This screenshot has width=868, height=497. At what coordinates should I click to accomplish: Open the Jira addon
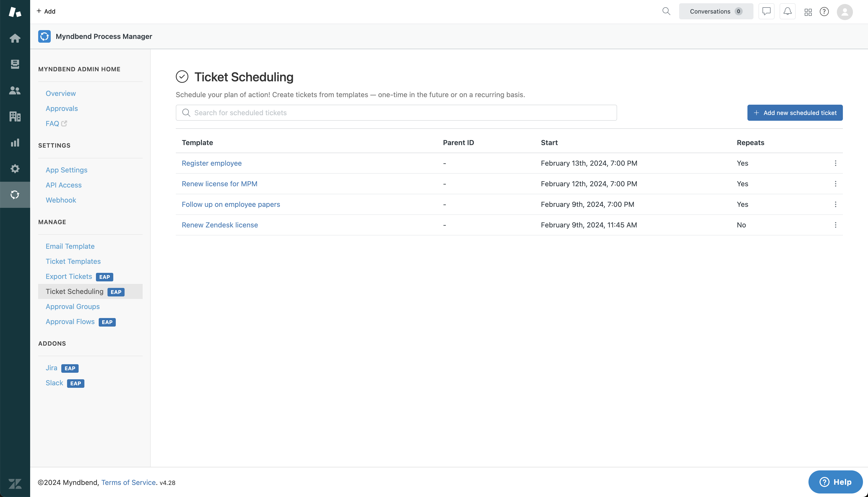coord(51,368)
